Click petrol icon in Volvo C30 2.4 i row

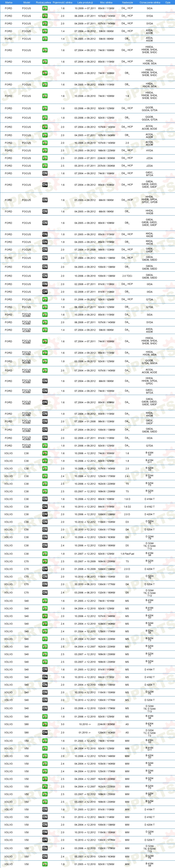45,476
